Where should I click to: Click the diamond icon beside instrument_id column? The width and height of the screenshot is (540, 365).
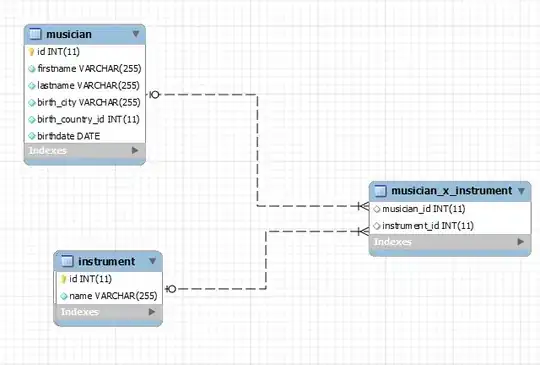[x=377, y=226]
